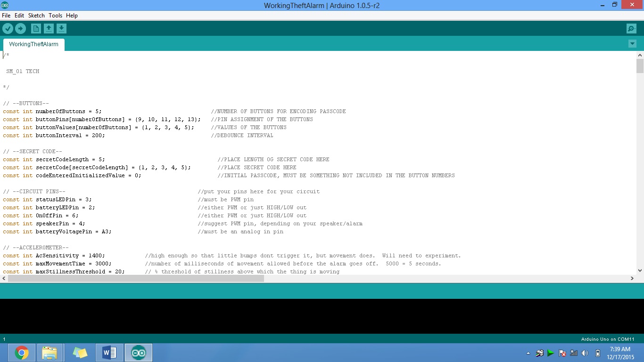Click the '// --CIRCUIT PINS--' comment
This screenshot has width=644, height=362.
pos(34,192)
